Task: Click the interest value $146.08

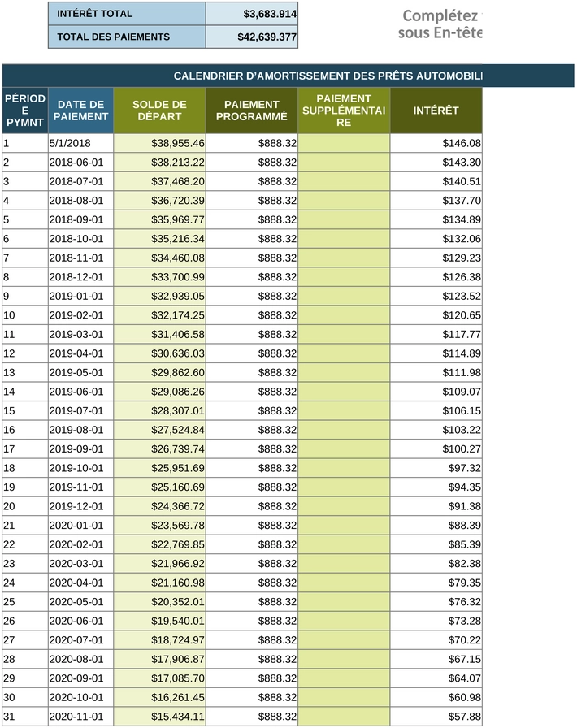Action: click(436, 143)
